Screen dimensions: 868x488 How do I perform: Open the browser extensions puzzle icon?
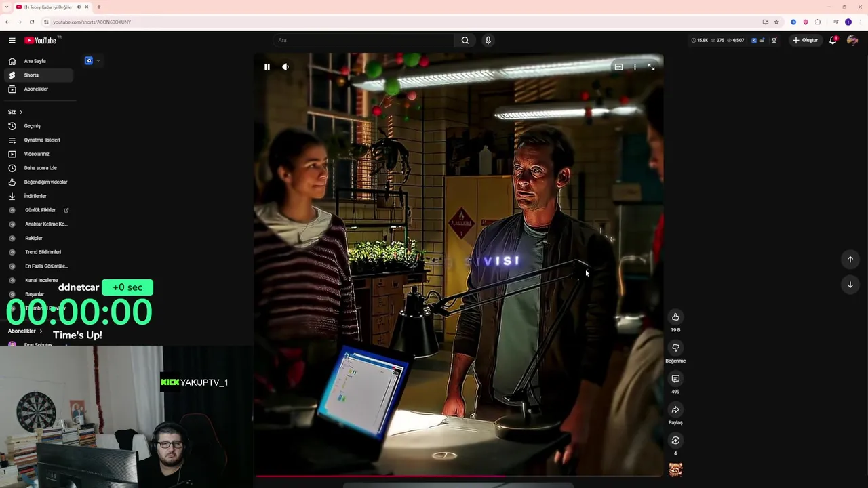tap(818, 22)
